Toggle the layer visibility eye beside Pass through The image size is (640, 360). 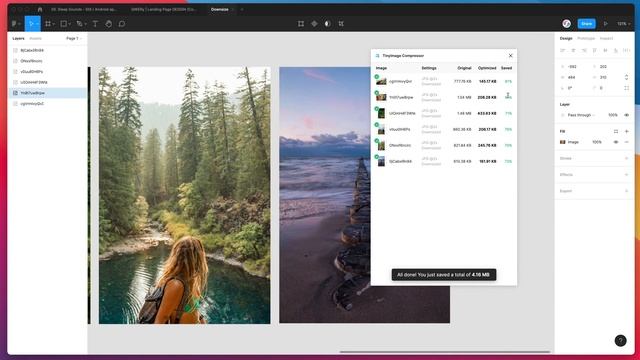[627, 115]
